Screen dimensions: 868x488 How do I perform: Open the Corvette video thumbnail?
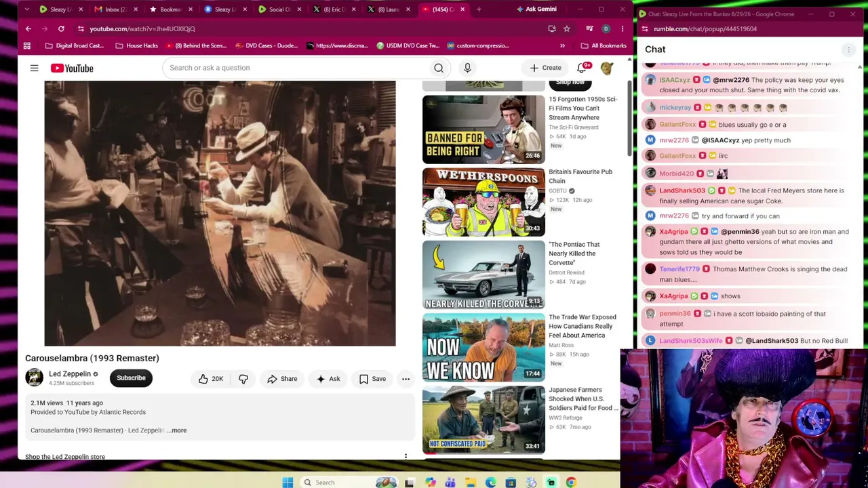tap(484, 275)
